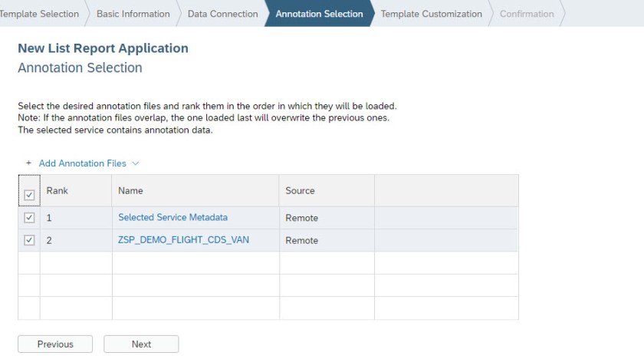Uncheck the Selected Service Metadata row checkbox

pos(29,218)
